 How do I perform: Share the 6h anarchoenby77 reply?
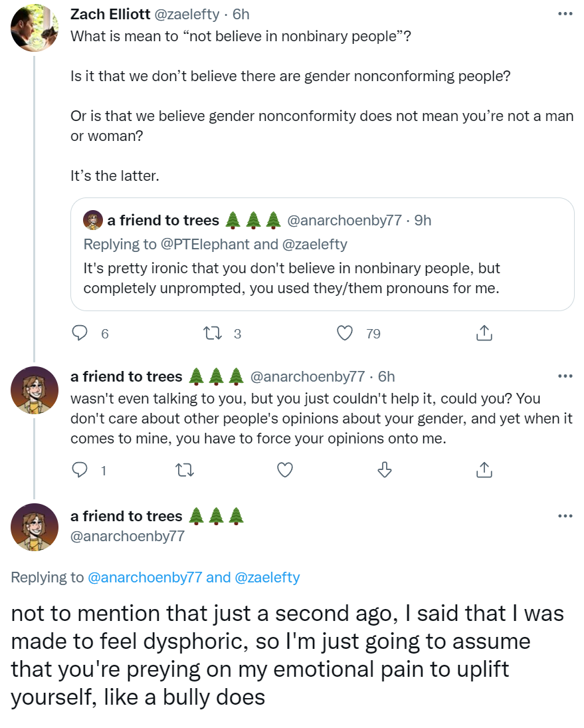coord(484,470)
